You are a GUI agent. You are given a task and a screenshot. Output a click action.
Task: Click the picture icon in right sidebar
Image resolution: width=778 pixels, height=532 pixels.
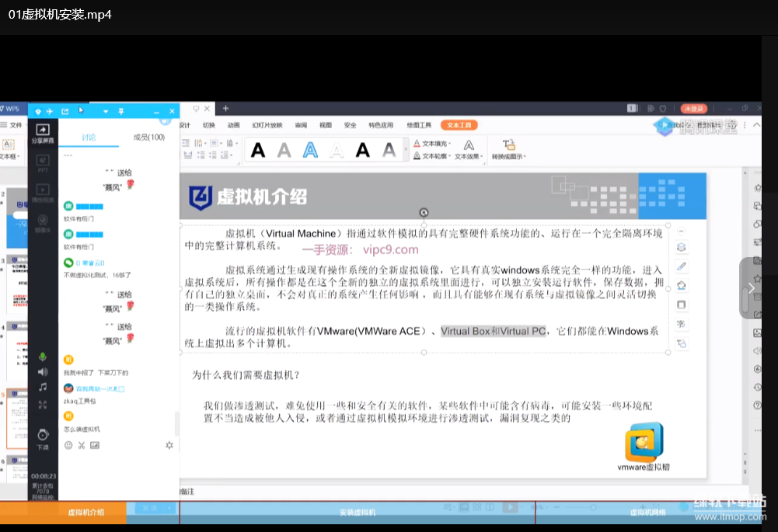(x=757, y=332)
